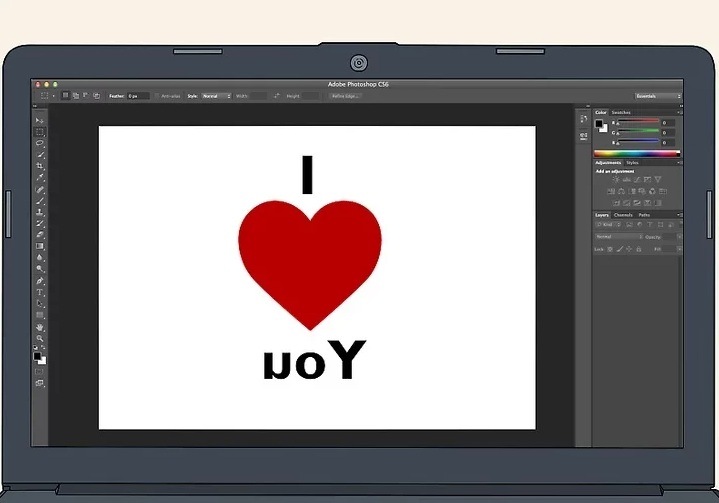This screenshot has width=719, height=503.
Task: Choose Add to selection mode
Action: [76, 95]
